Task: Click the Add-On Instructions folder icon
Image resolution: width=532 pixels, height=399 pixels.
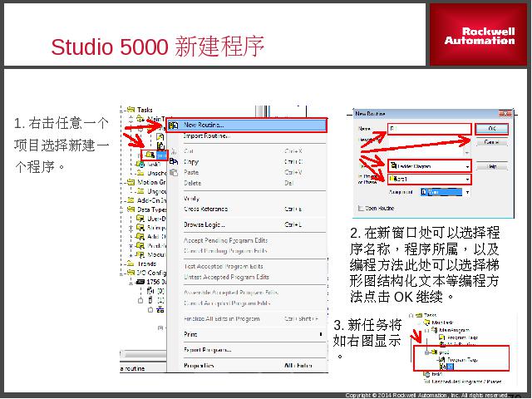Action: pyautogui.click(x=131, y=200)
